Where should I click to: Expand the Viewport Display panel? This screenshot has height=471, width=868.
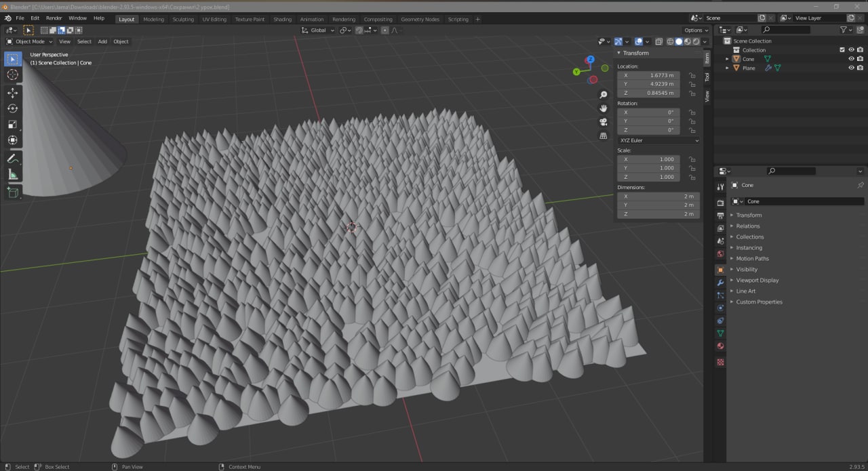tap(757, 280)
